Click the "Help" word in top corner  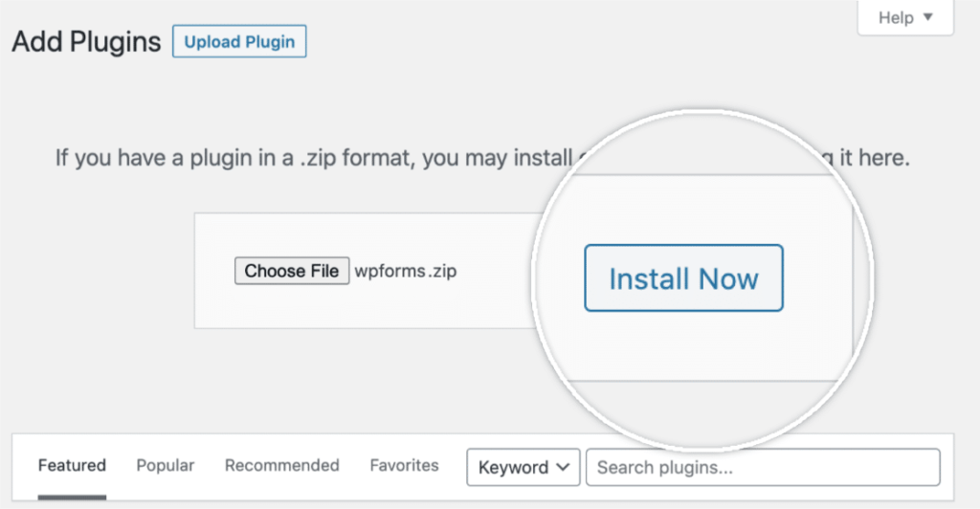tap(896, 17)
